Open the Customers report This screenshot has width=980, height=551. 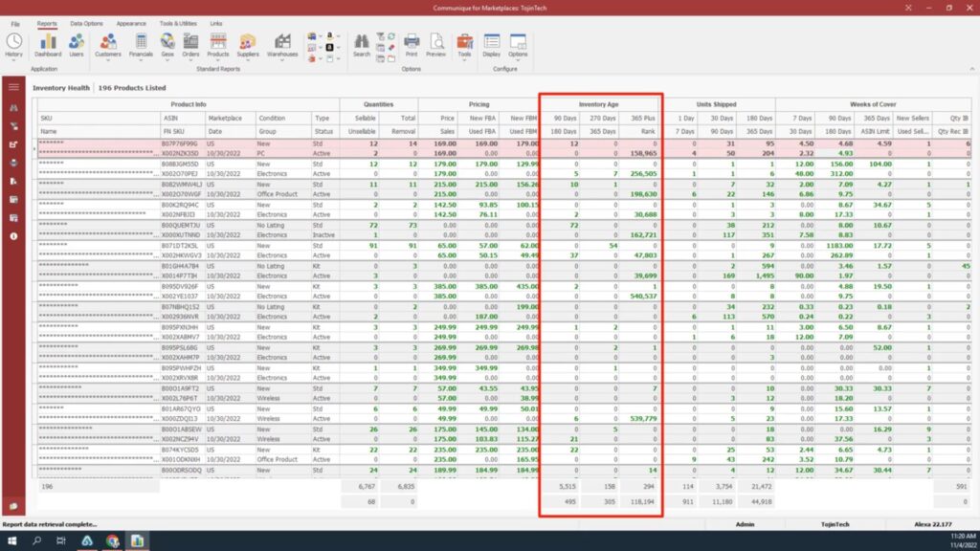click(108, 43)
